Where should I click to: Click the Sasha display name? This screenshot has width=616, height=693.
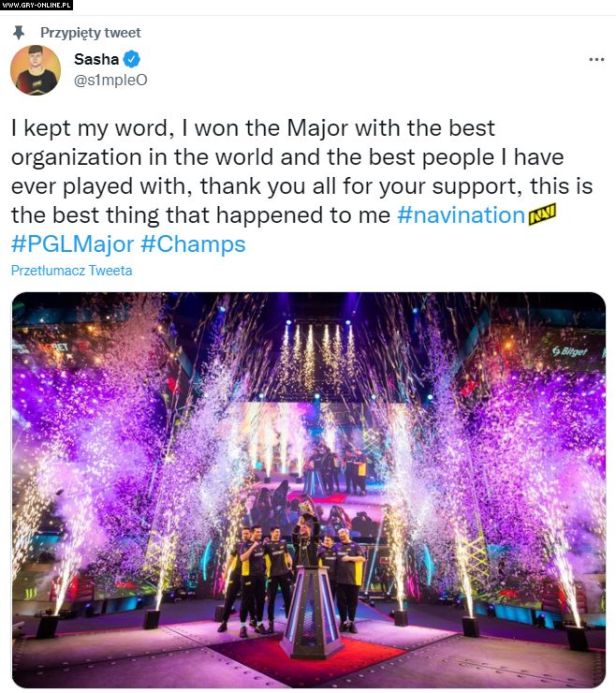pos(96,59)
